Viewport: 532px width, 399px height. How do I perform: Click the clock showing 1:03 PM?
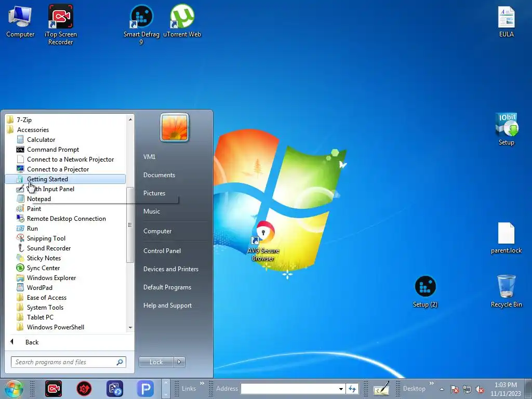tap(506, 385)
